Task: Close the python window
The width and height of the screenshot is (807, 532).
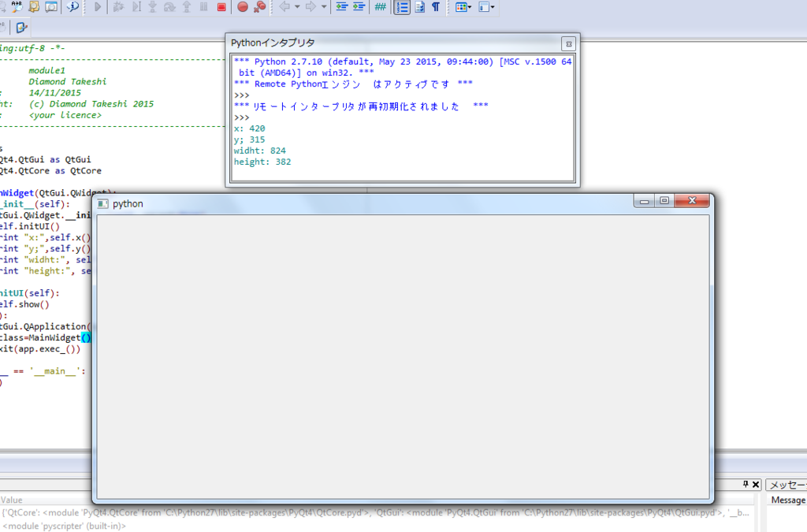Action: [692, 201]
